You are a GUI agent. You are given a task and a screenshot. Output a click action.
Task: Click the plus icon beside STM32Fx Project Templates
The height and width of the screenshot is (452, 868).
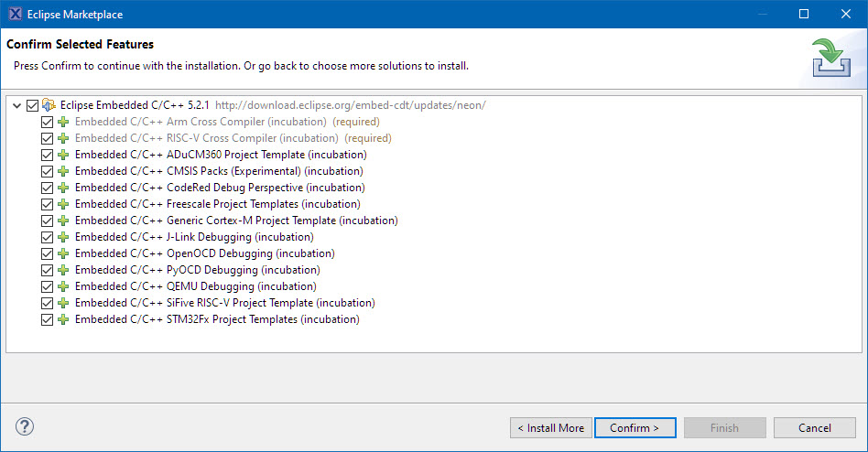(x=63, y=319)
